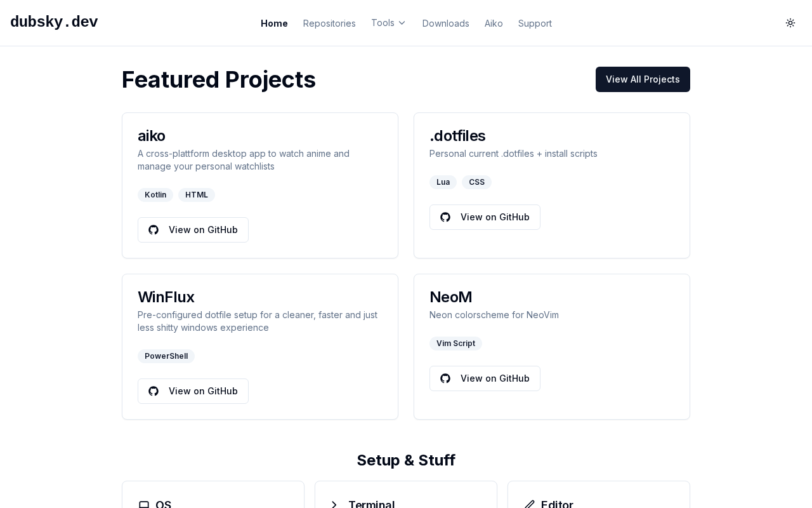The width and height of the screenshot is (812, 508).
Task: Click the PowerShell tag on WinFlux
Action: coord(166,356)
